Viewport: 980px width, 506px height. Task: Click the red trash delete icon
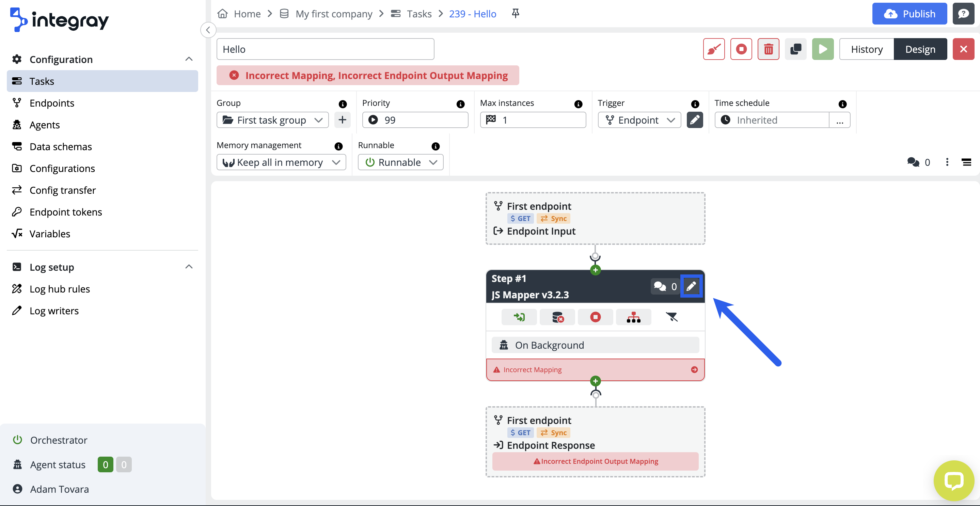(768, 49)
